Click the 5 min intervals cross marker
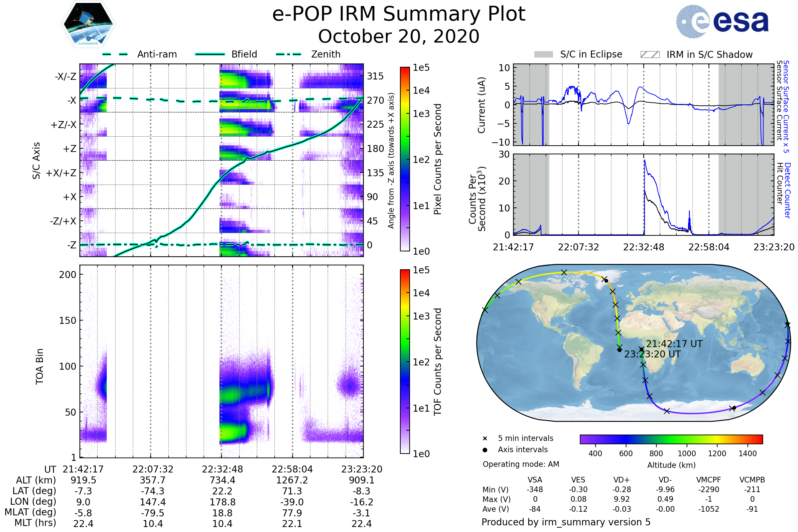Image resolution: width=798 pixels, height=532 pixels. click(485, 438)
